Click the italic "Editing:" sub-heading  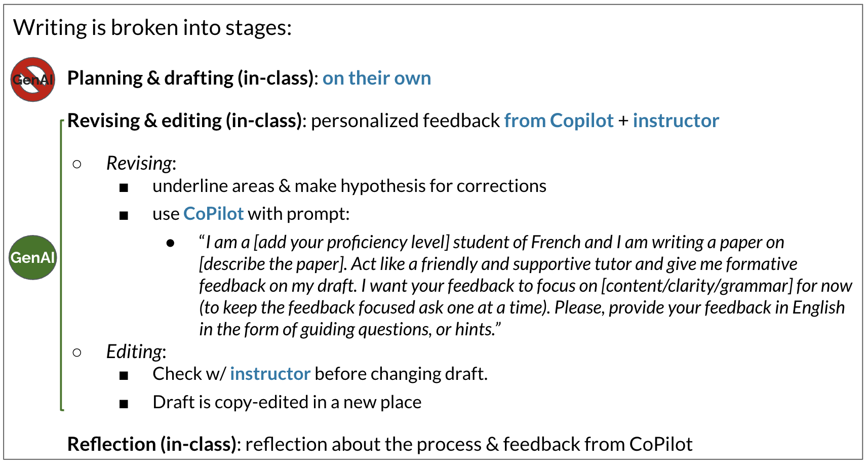point(136,352)
